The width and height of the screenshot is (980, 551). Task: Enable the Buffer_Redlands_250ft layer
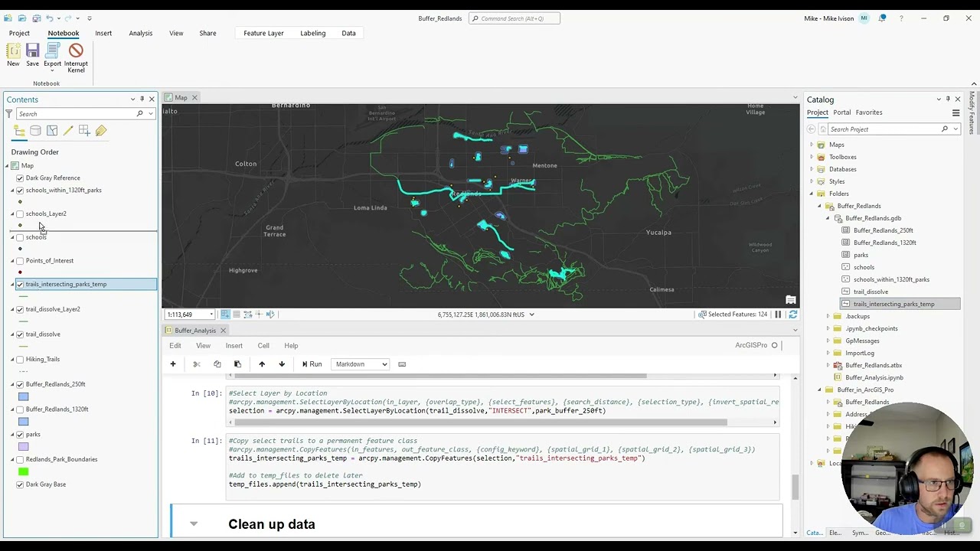coord(20,384)
